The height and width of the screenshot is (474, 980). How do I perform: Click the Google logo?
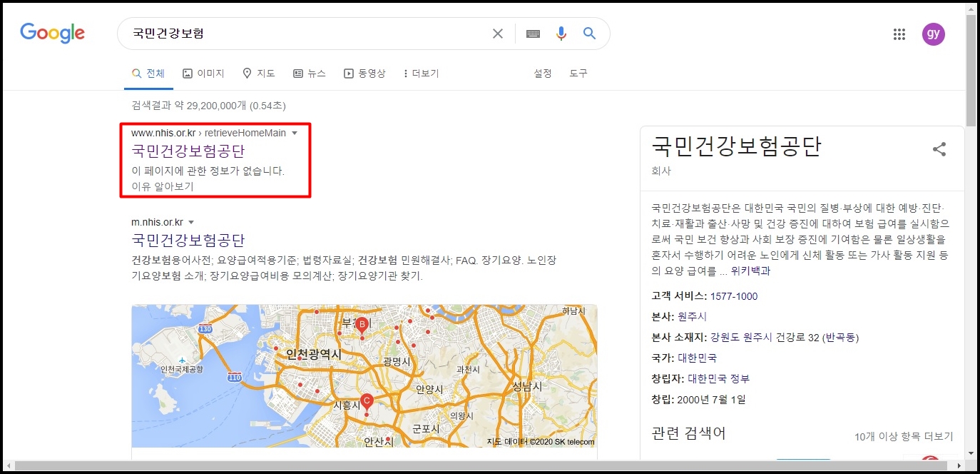pos(53,33)
